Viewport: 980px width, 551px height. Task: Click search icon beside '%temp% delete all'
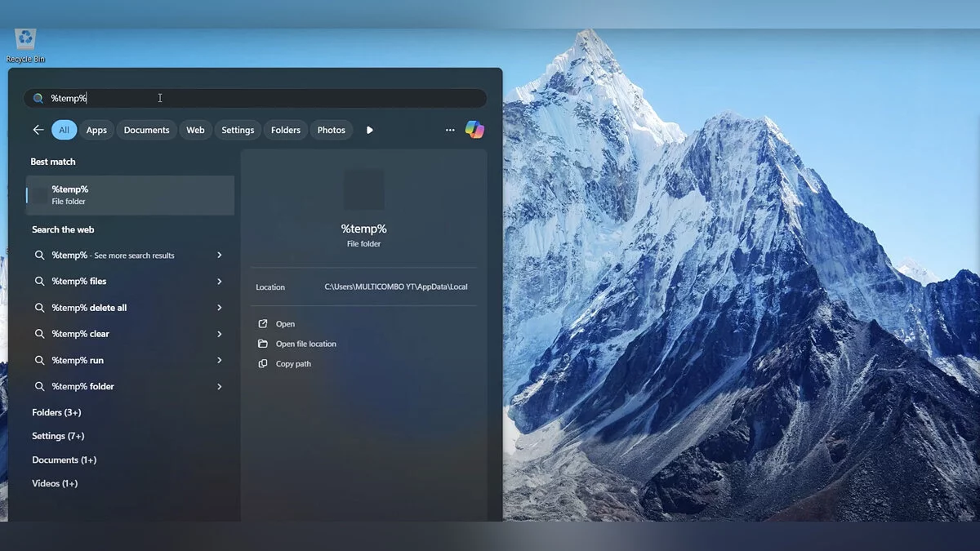pyautogui.click(x=39, y=308)
